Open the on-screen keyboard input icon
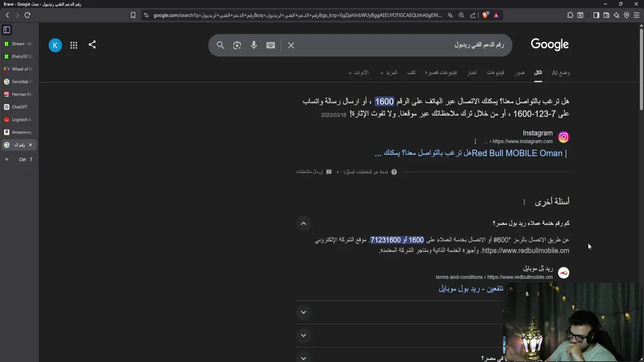The height and width of the screenshot is (362, 644). click(271, 45)
